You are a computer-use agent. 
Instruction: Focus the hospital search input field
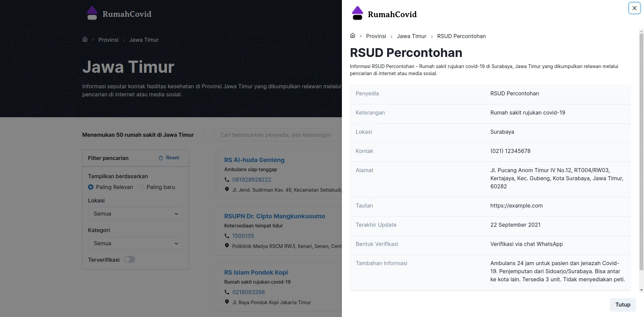tap(278, 135)
